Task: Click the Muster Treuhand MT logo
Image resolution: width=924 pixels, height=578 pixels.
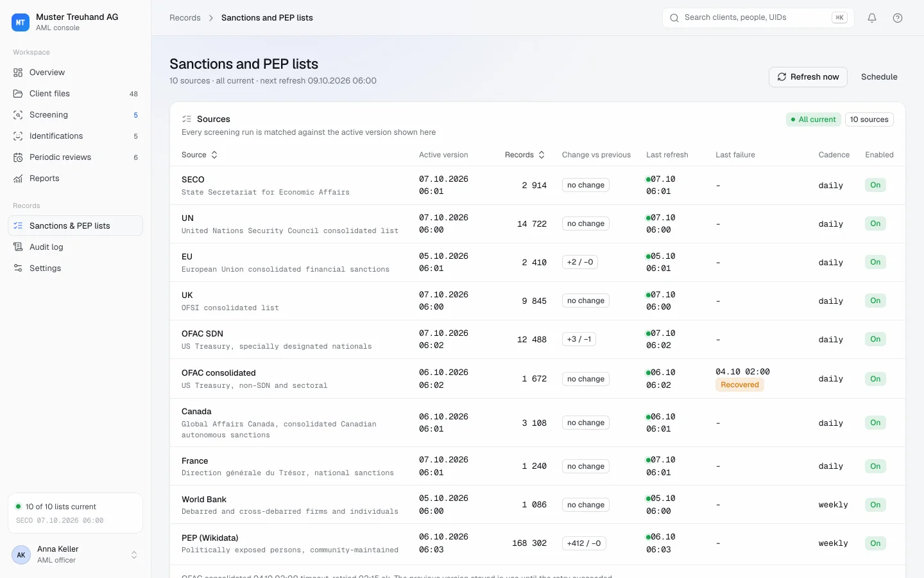Action: pos(21,22)
